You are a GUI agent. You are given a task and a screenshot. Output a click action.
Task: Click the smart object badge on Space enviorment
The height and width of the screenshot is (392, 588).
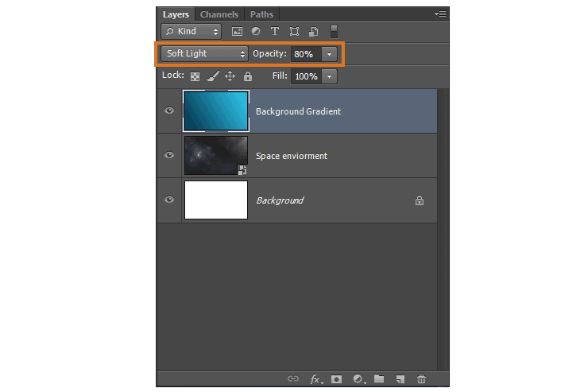click(x=242, y=169)
